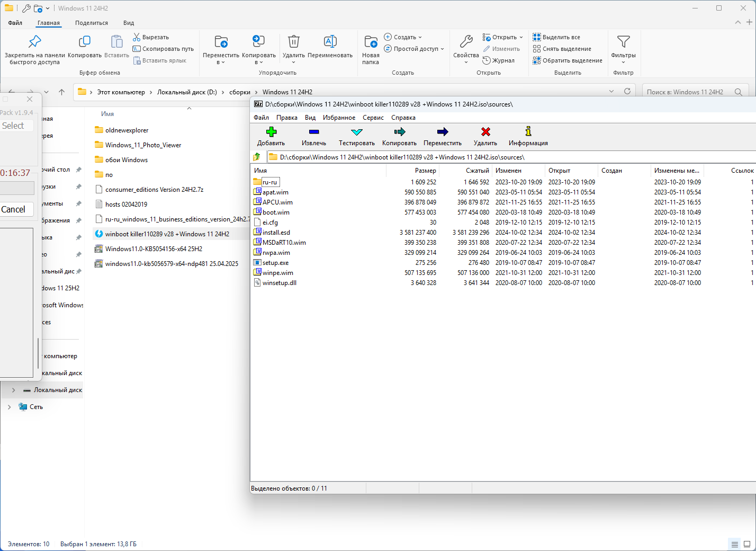Click Выделить все in the ribbon
This screenshot has width=756, height=551.
561,37
